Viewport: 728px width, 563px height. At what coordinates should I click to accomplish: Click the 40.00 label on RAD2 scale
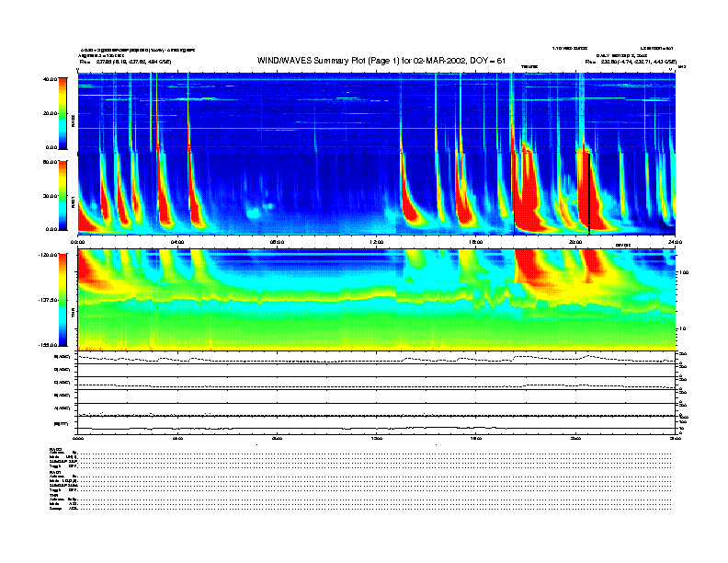coord(51,79)
